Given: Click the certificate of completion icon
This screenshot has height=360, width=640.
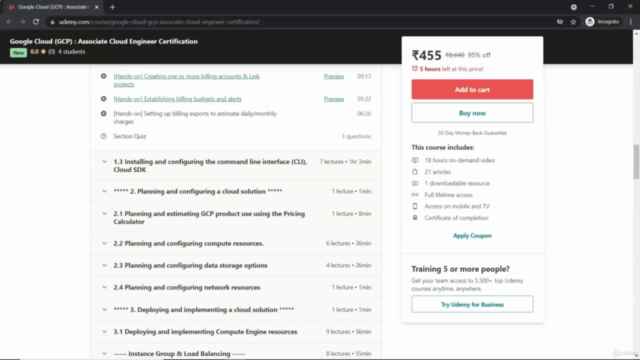Looking at the screenshot, I should click(x=415, y=218).
